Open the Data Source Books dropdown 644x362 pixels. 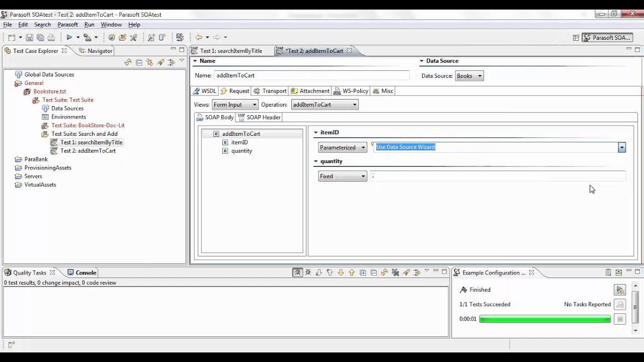469,76
